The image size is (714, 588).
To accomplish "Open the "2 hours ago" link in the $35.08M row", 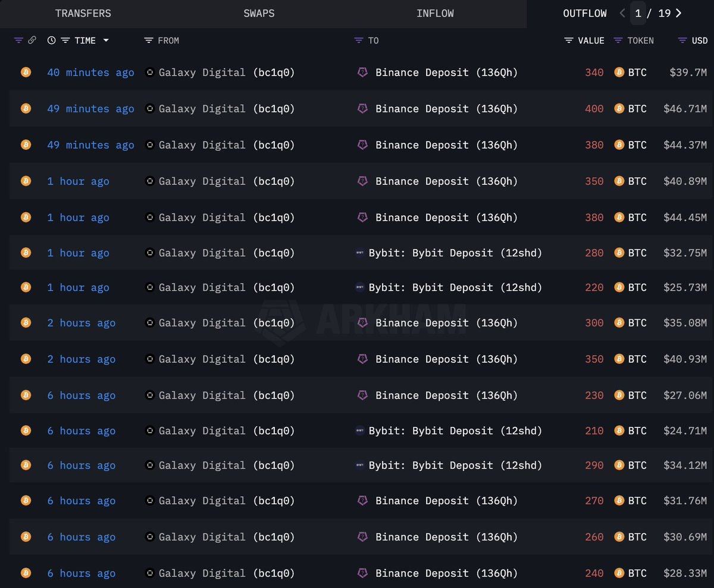I will [82, 323].
